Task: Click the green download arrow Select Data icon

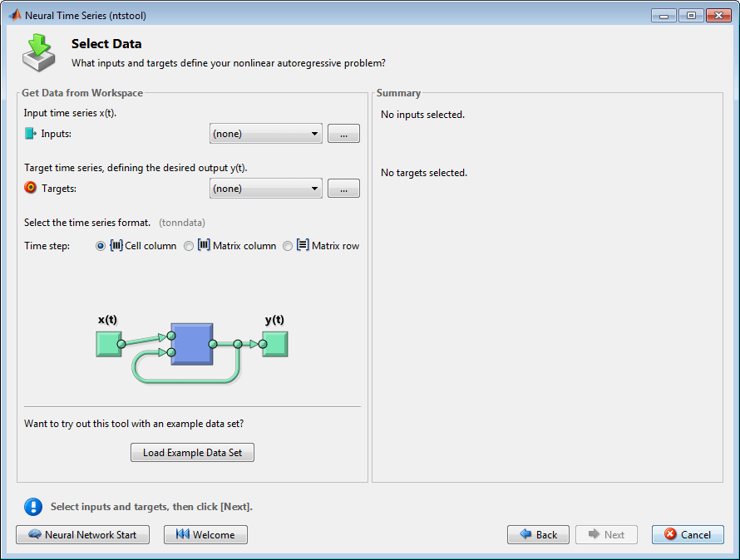Action: tap(38, 52)
